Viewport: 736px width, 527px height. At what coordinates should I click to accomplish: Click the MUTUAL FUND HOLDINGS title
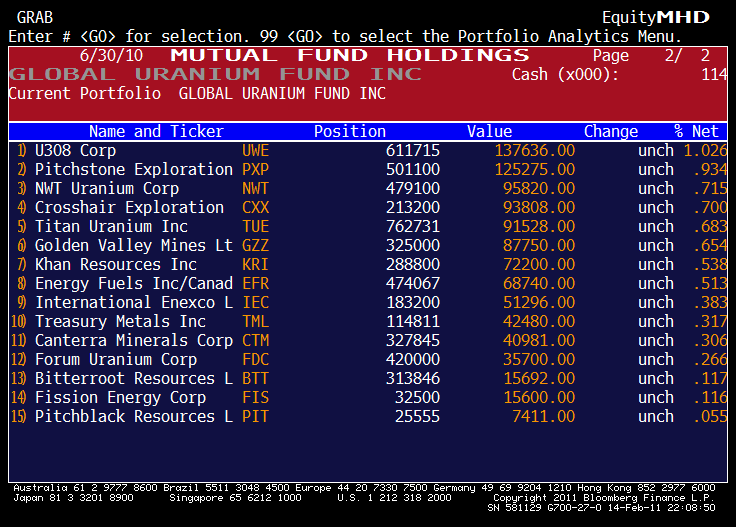(350, 55)
